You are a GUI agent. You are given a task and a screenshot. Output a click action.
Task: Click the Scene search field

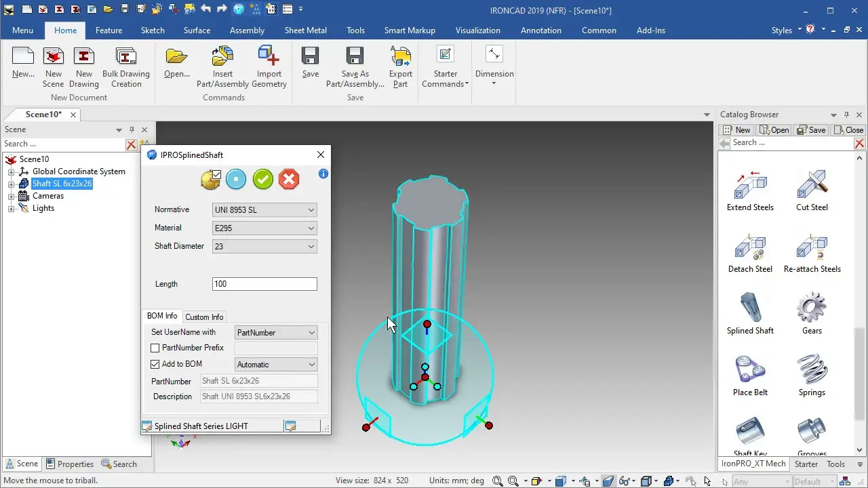[x=63, y=144]
